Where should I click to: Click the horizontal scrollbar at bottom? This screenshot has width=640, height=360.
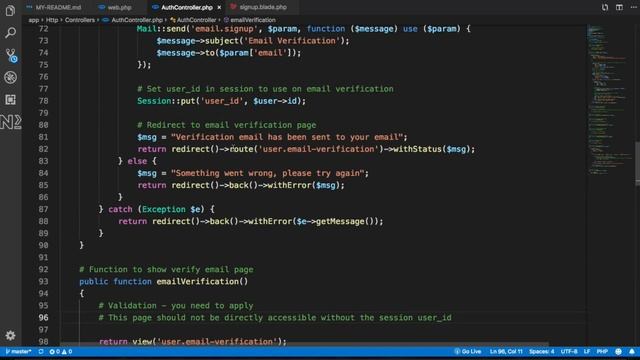304,344
